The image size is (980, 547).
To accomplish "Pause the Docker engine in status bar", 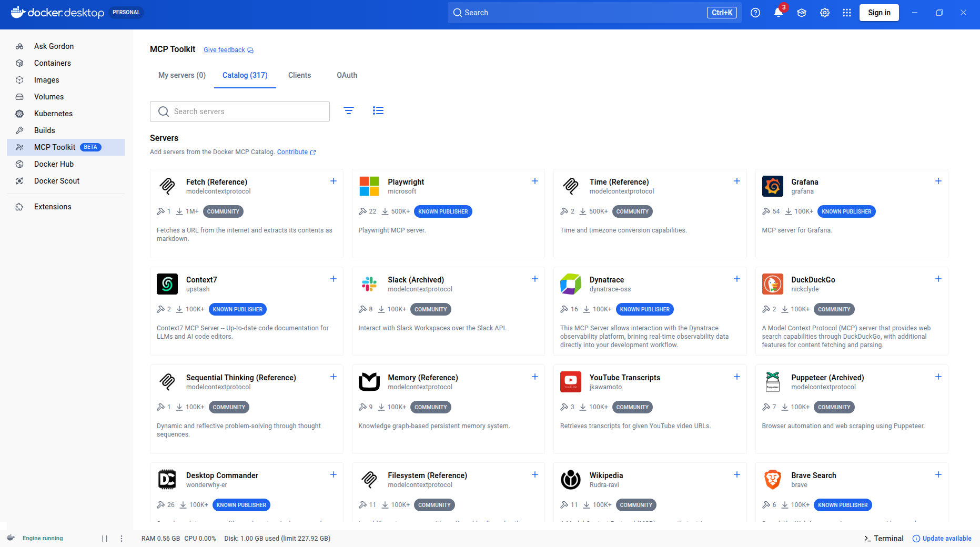I will click(x=105, y=538).
